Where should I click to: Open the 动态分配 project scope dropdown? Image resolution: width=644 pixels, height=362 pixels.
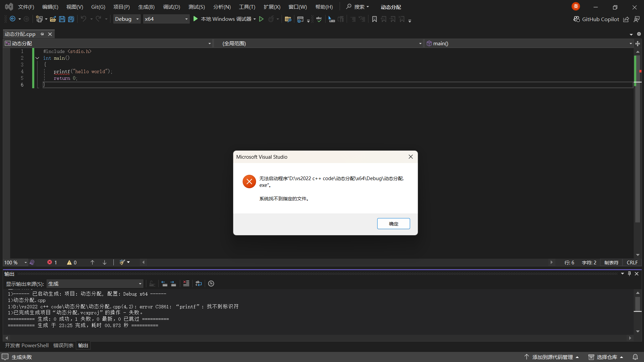[x=108, y=43]
